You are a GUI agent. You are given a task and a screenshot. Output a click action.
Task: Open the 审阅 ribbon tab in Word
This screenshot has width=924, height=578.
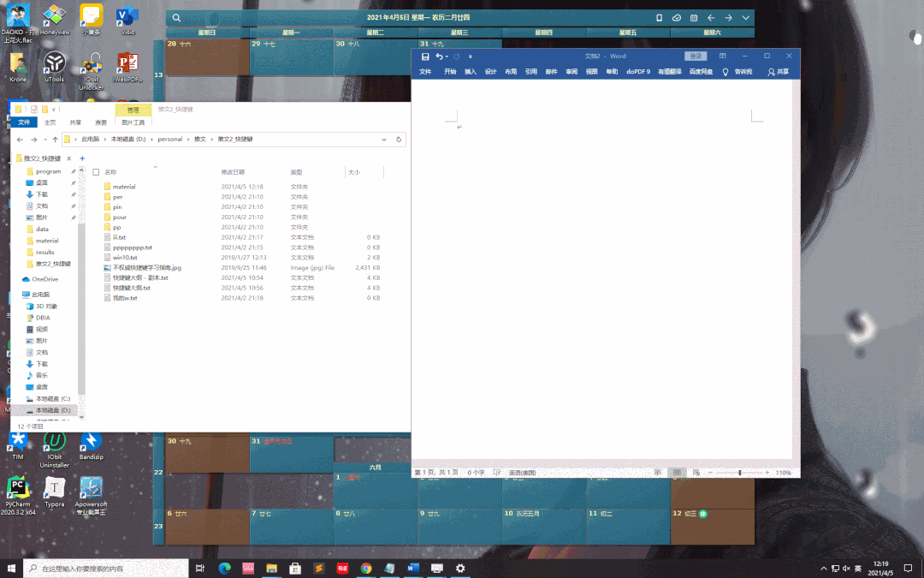[572, 71]
